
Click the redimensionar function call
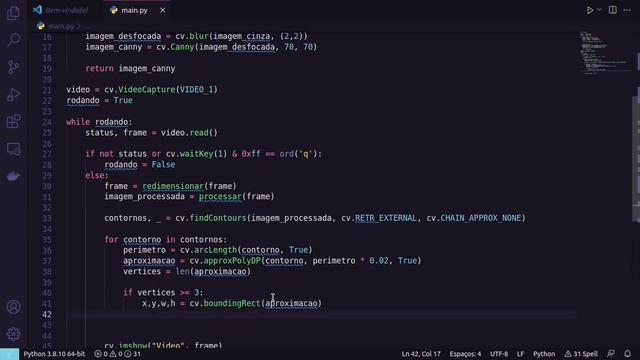(x=173, y=186)
